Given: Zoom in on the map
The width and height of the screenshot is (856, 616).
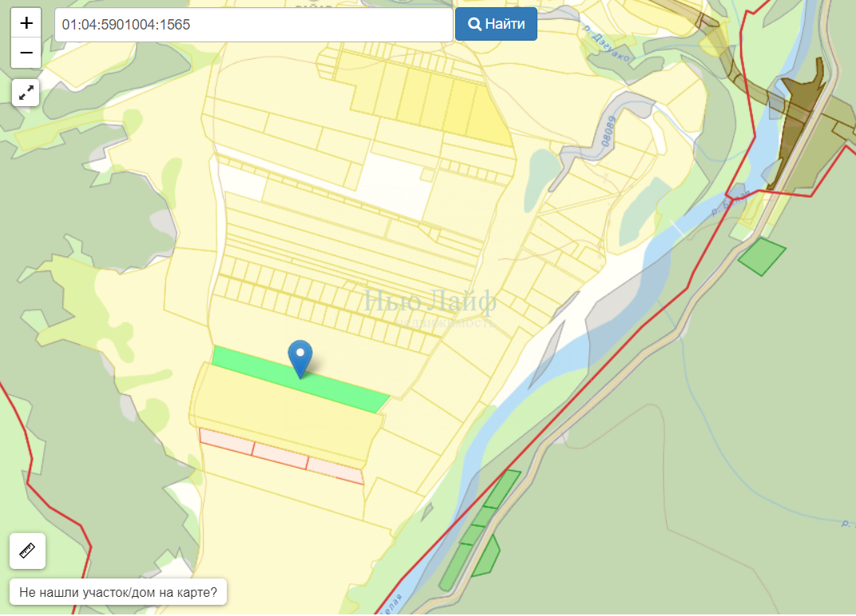Looking at the screenshot, I should tap(26, 23).
